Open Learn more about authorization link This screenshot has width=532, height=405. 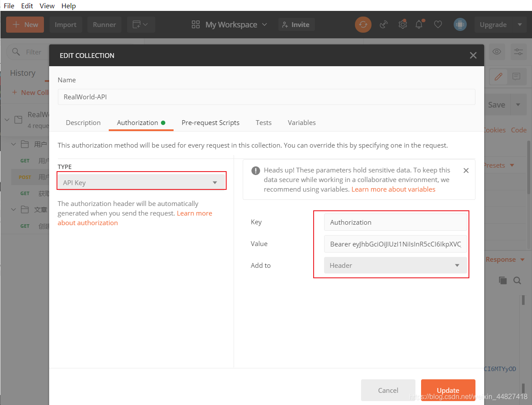click(135, 218)
